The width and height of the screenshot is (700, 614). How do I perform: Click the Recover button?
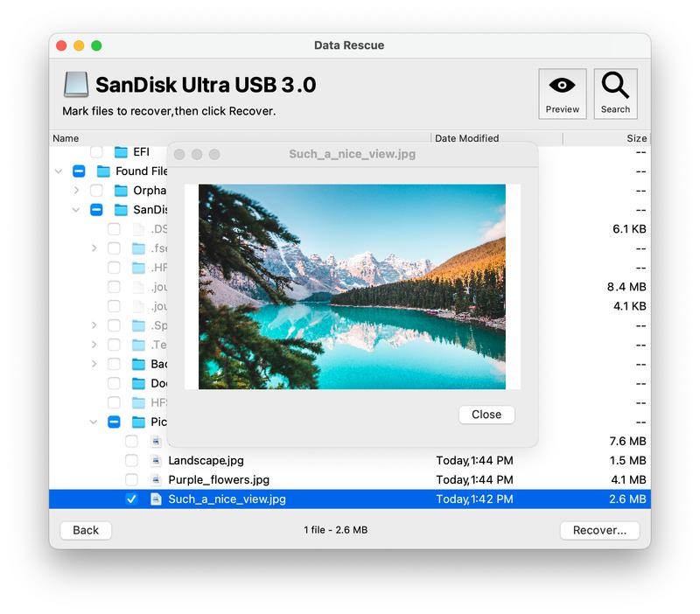[598, 530]
